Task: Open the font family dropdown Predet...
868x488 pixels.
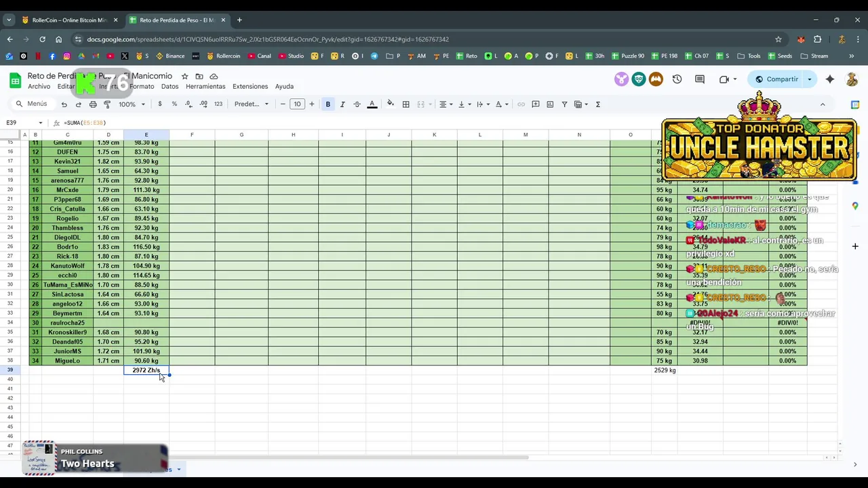Action: coord(251,104)
